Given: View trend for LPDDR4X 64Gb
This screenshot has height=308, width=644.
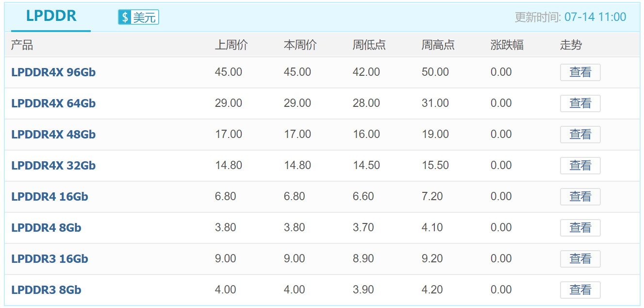Looking at the screenshot, I should [x=580, y=103].
